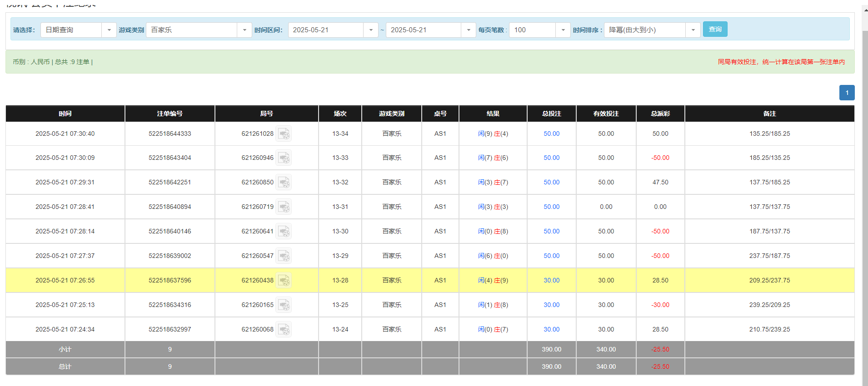Click the 查询 search button
The image size is (868, 386).
(715, 29)
